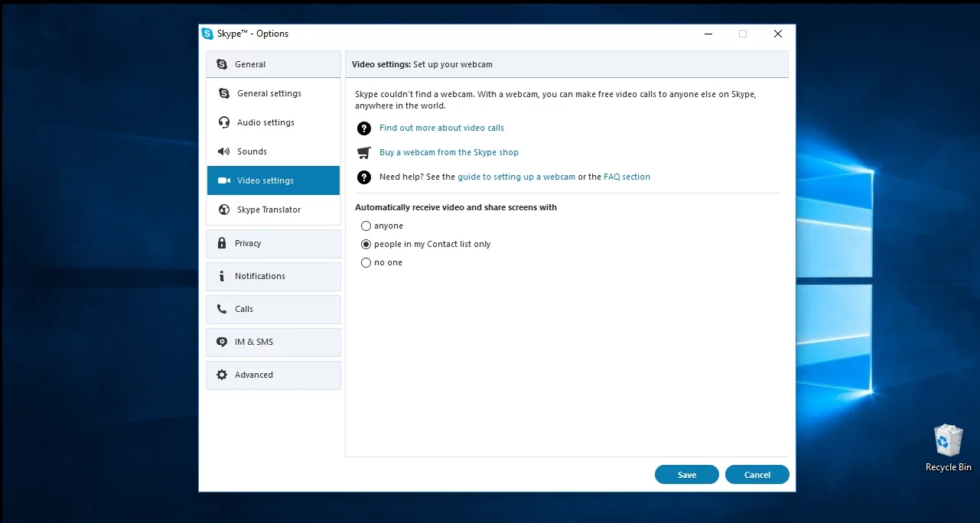Click the globe icon for Skype Translator
Image resolution: width=980 pixels, height=523 pixels.
[224, 210]
